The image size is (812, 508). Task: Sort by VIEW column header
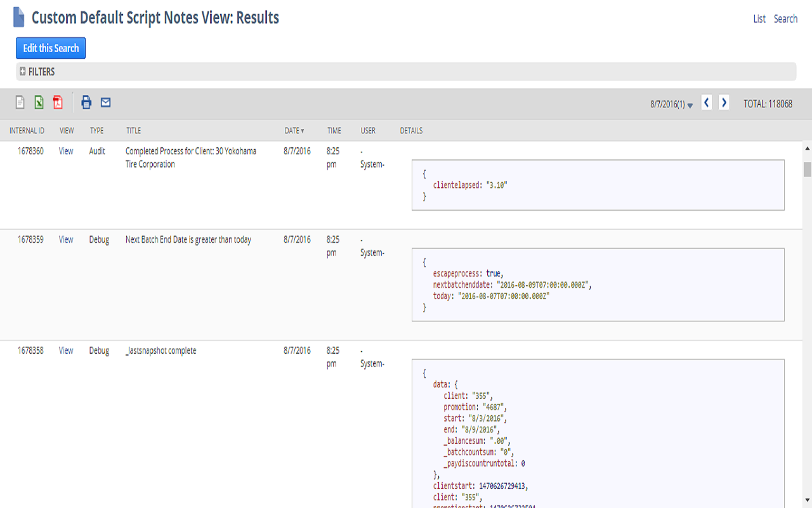point(67,131)
